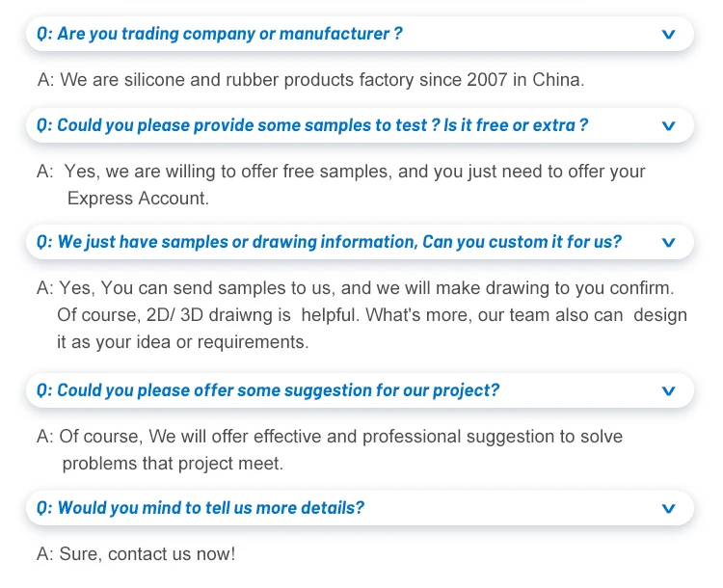Click the 'Q:' marker of the manufacturer question
This screenshot has height=588, width=723.
44,35
